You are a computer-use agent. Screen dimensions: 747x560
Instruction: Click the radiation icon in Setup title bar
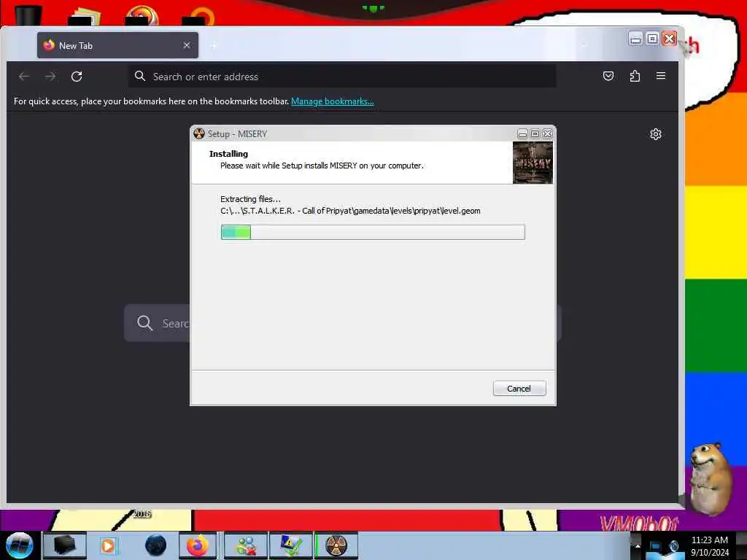click(198, 134)
